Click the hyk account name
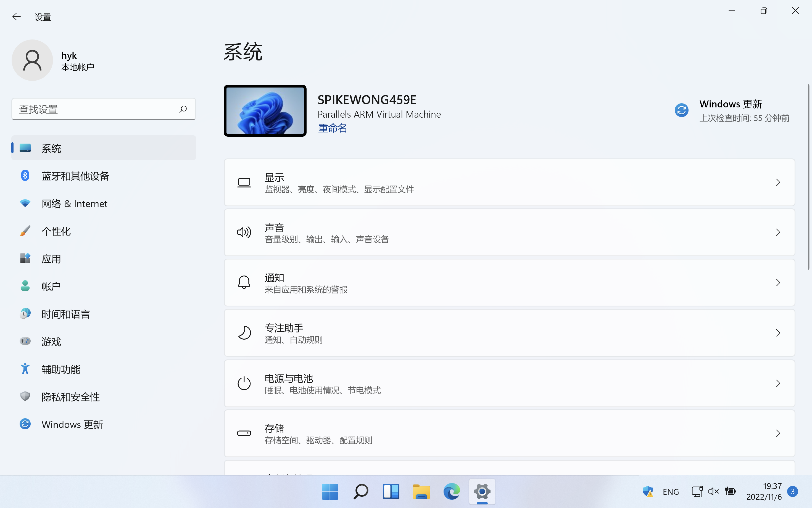The width and height of the screenshot is (812, 508). tap(69, 55)
